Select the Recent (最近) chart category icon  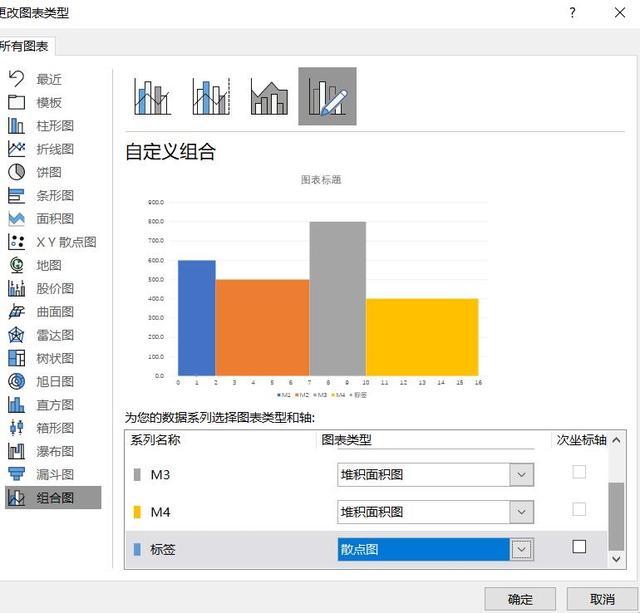(16, 78)
